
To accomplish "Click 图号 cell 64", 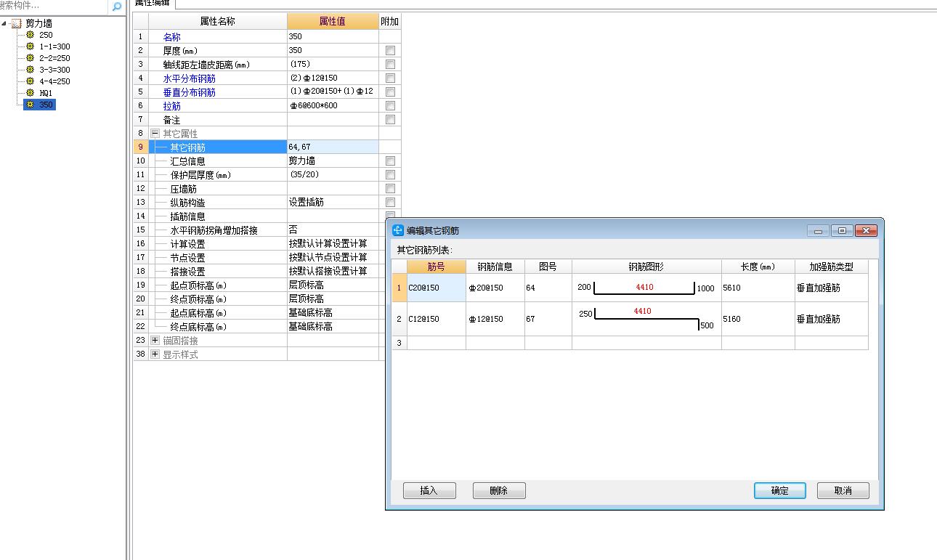I will [548, 288].
